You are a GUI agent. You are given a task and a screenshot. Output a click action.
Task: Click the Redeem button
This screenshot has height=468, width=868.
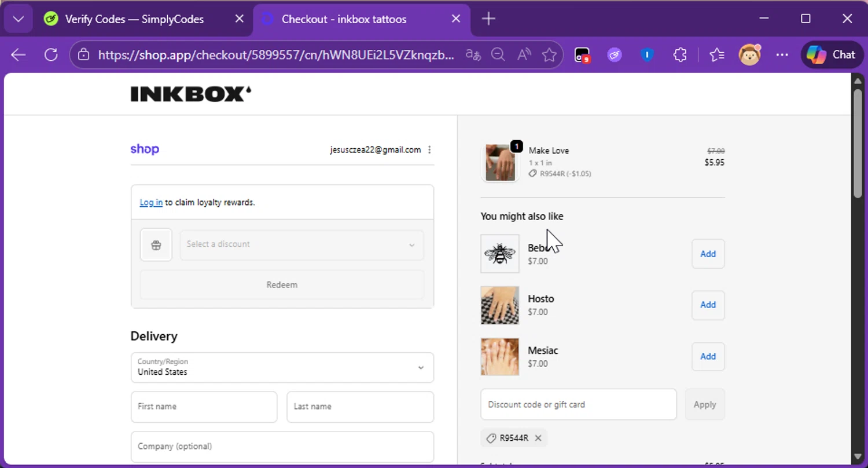click(282, 285)
